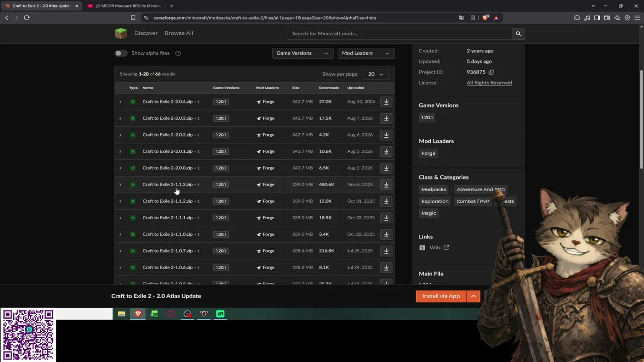Select the Modpacks category tag
Viewport: 644px width, 362px height.
click(x=434, y=190)
